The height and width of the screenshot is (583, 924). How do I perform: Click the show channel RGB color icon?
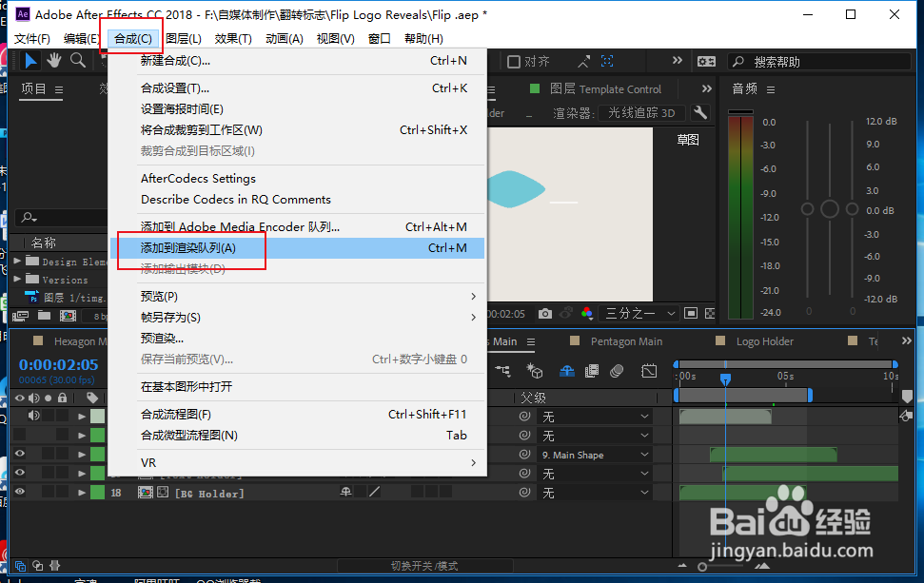coord(587,313)
